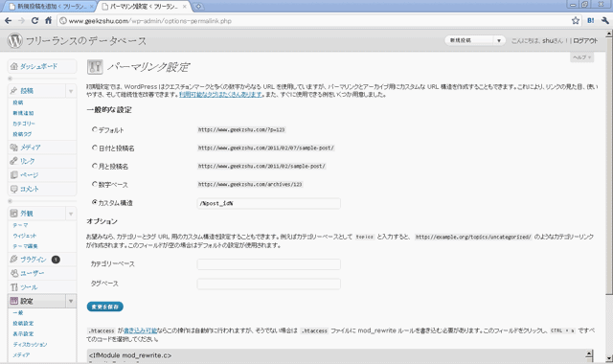Open the 表示設定 settings submenu item
613x364 pixels.
pyautogui.click(x=23, y=334)
